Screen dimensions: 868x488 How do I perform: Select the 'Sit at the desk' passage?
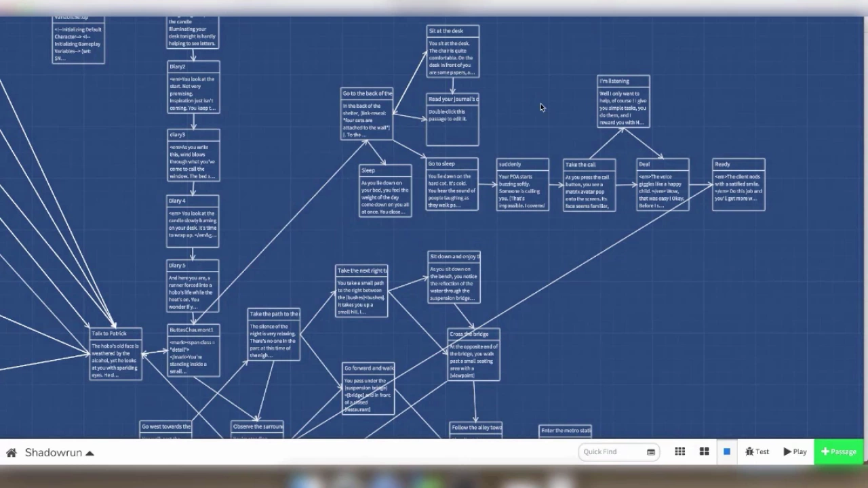[453, 52]
